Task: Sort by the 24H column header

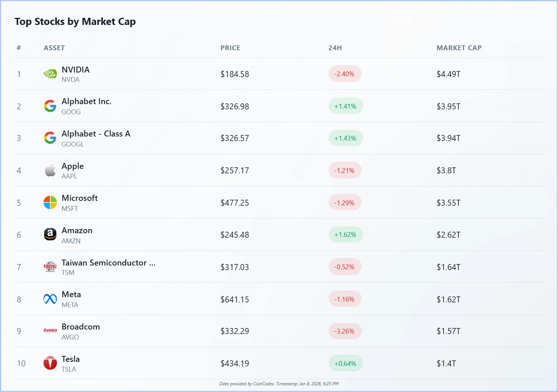Action: point(335,48)
